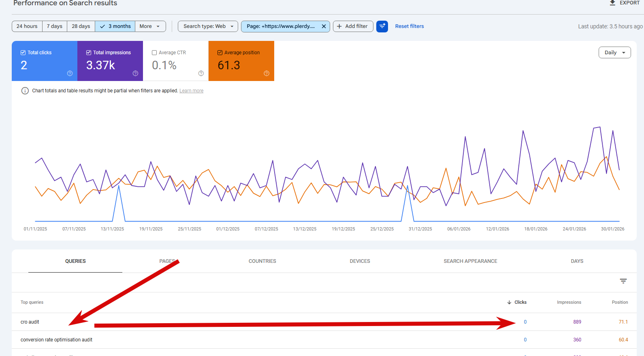Click the 60.4 position value
Screen dimensions: 644x356
click(623, 340)
